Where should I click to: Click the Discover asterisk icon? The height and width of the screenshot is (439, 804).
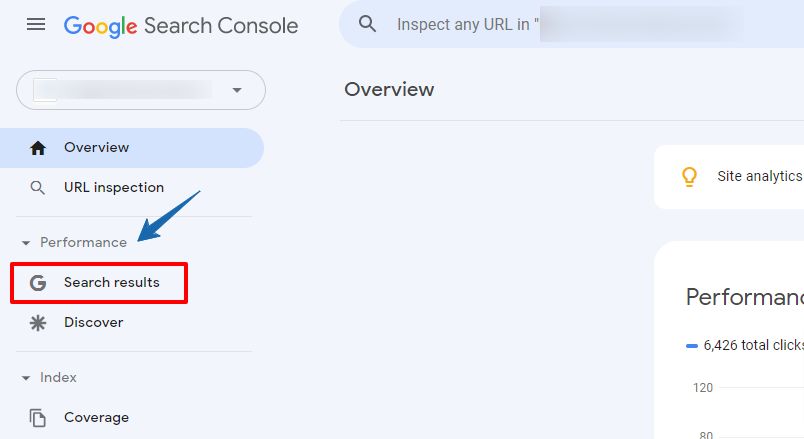[x=37, y=323]
